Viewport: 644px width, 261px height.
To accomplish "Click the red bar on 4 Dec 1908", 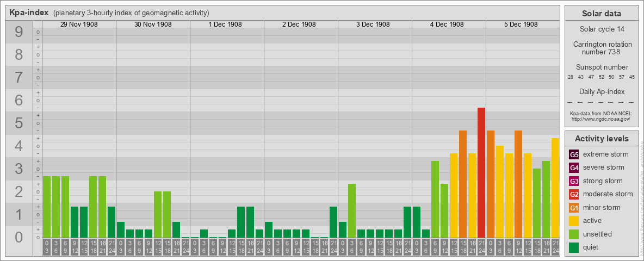I will pyautogui.click(x=481, y=172).
